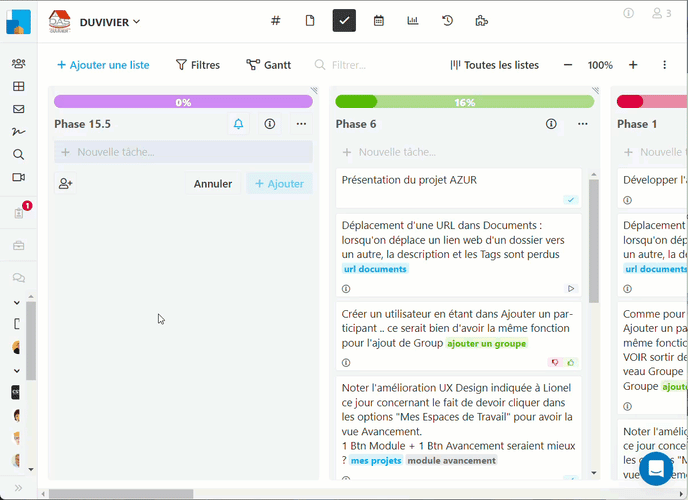
Task: Open video camera icon in left sidebar
Action: [18, 177]
